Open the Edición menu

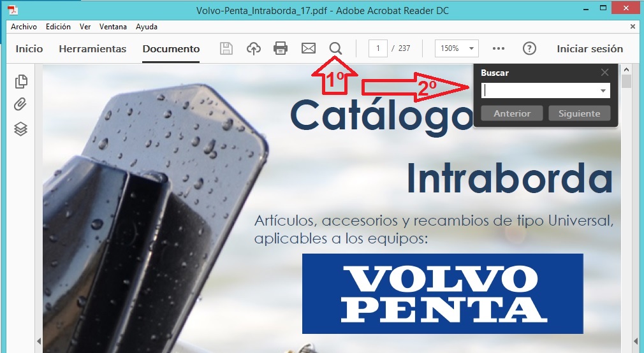click(58, 27)
